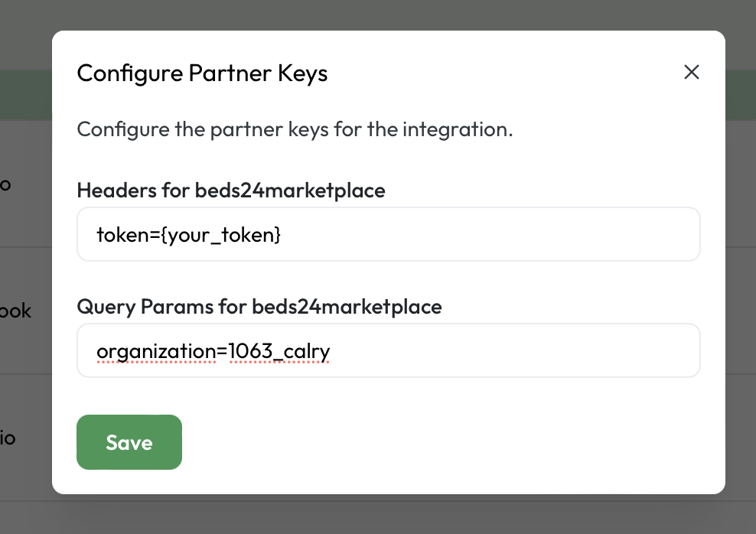Select the Query Params for beds24marketplace label
Viewport: 756px width, 534px height.
[x=259, y=307]
